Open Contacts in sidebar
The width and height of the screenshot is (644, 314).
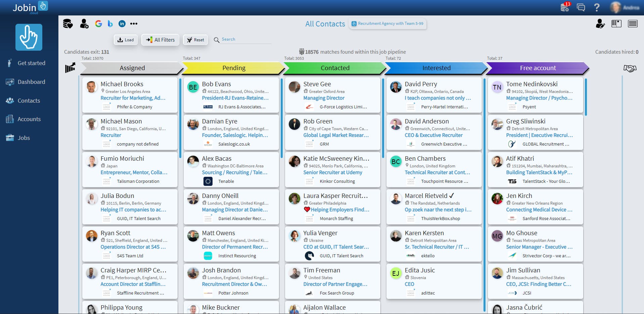click(24, 101)
